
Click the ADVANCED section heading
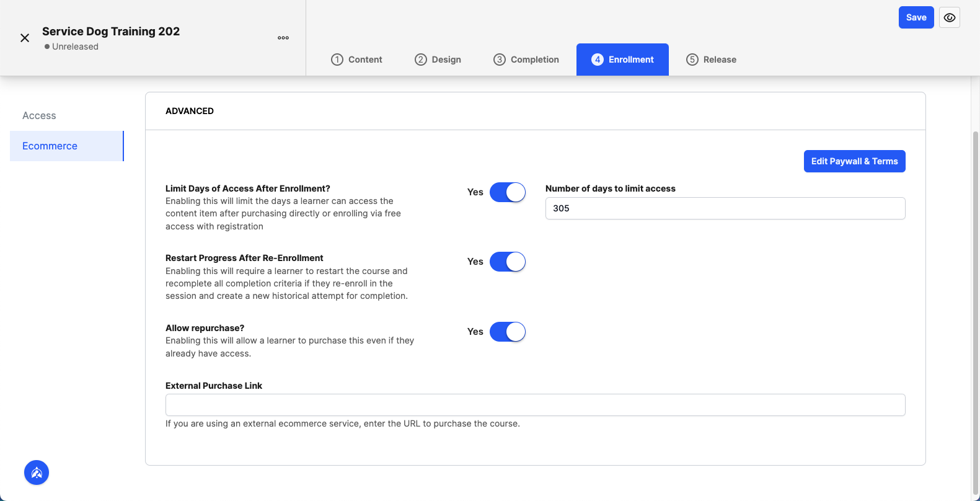(190, 111)
